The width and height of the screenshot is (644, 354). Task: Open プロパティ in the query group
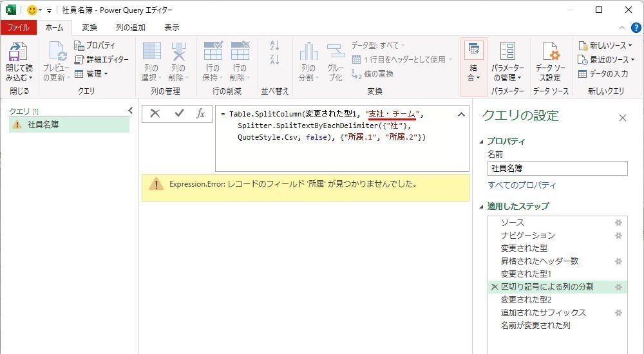(95, 45)
